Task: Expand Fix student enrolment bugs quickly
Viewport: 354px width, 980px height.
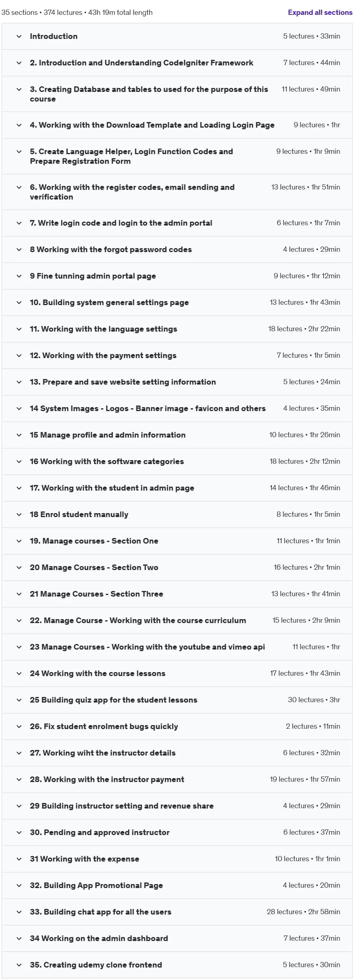Action: tap(177, 726)
